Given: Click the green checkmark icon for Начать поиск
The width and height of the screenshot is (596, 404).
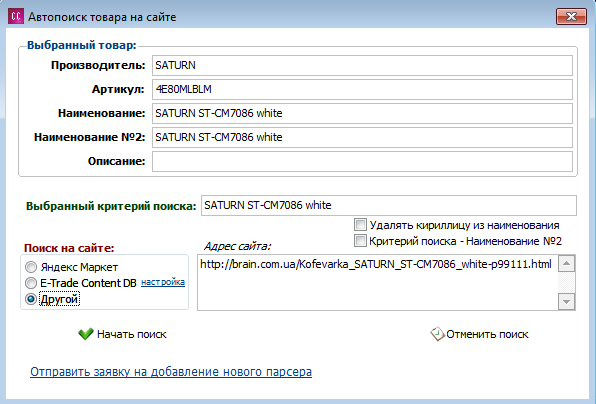Looking at the screenshot, I should coord(86,334).
